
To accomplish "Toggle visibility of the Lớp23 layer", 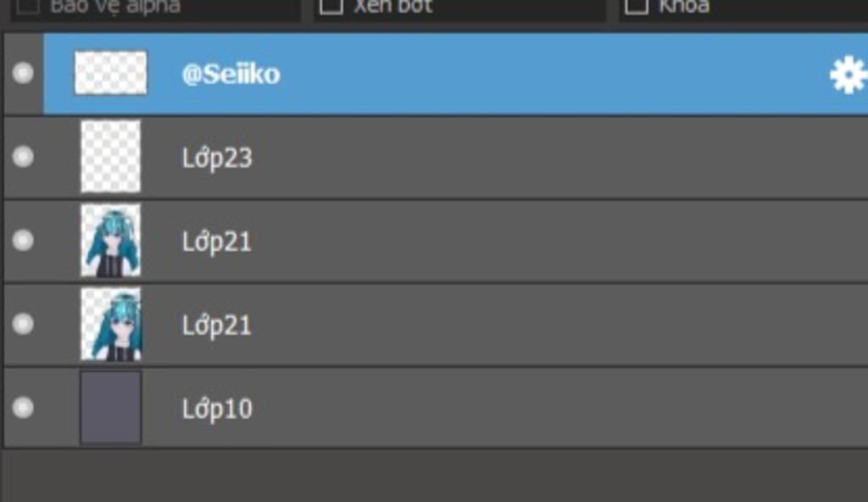I will (x=23, y=157).
